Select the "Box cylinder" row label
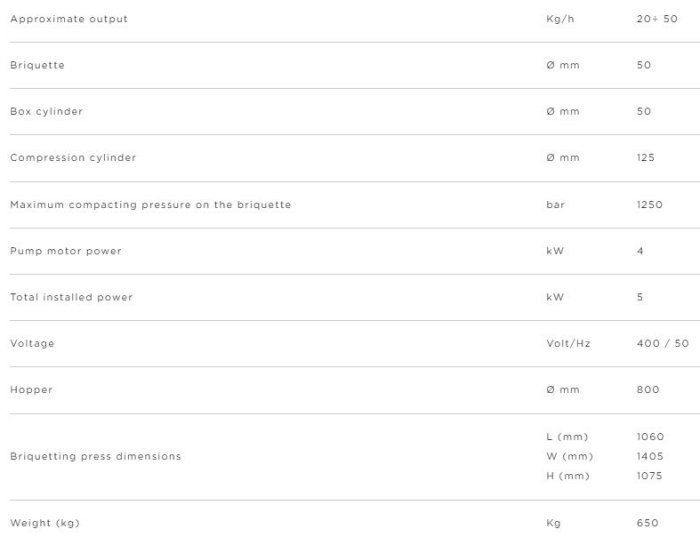This screenshot has width=700, height=537. [46, 111]
